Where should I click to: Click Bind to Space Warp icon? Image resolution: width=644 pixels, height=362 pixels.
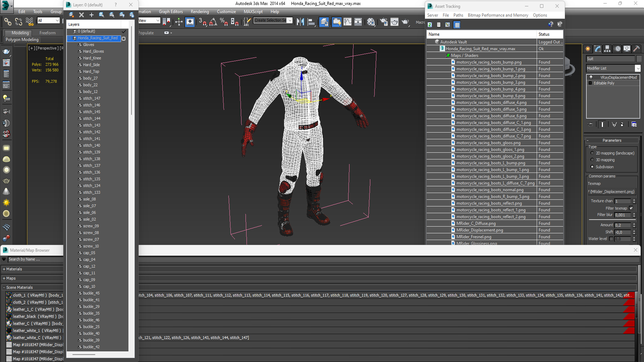tap(30, 22)
